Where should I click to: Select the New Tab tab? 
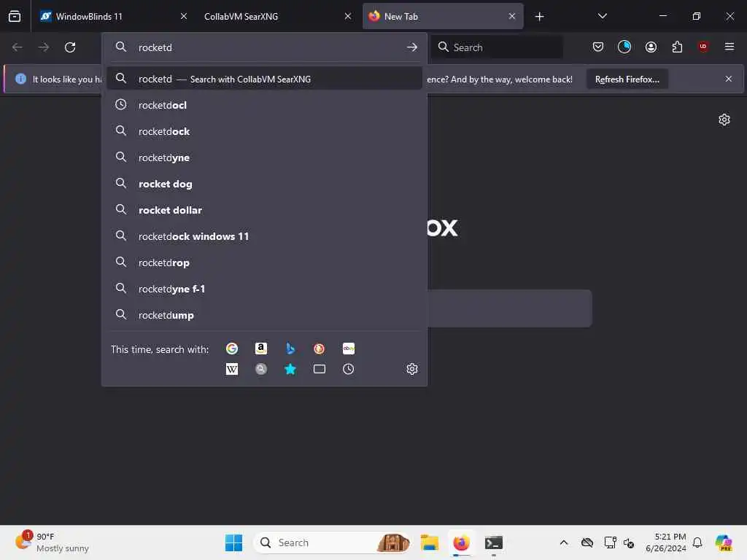point(443,16)
